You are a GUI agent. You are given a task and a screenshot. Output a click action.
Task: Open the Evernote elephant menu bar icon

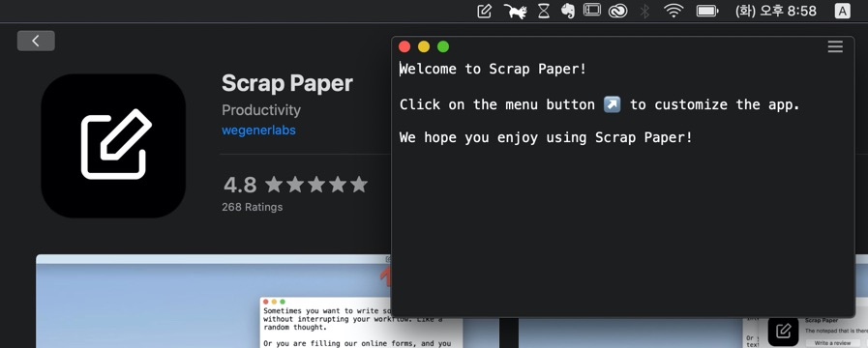pyautogui.click(x=567, y=11)
